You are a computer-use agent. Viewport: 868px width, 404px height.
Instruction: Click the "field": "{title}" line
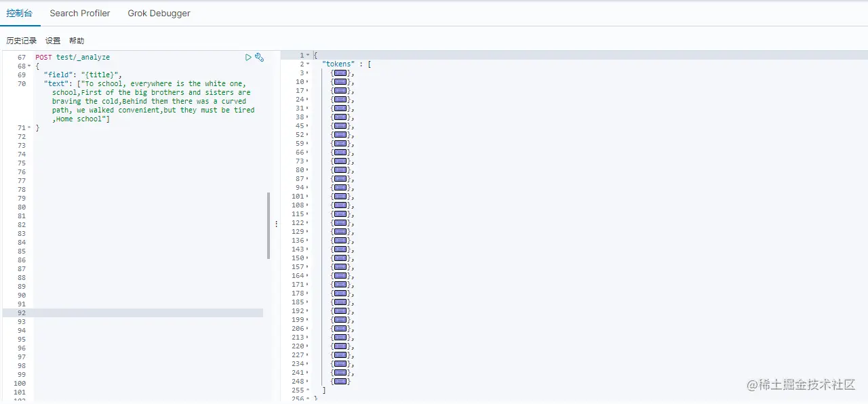pos(82,75)
